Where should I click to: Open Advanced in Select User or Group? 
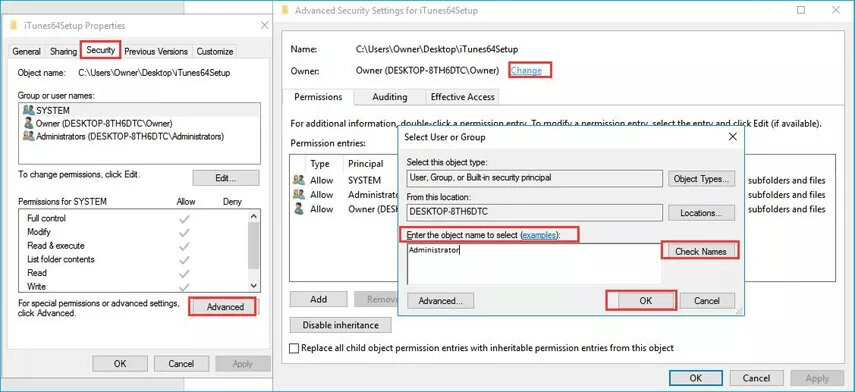[x=440, y=300]
